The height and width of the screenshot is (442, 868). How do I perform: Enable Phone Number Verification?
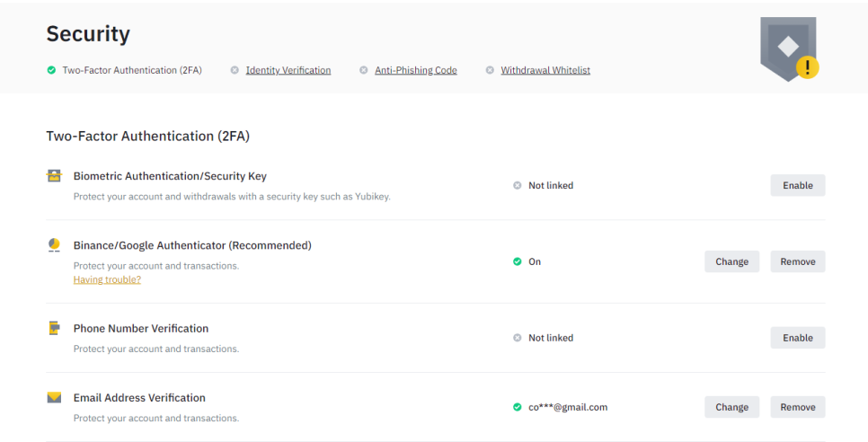798,338
